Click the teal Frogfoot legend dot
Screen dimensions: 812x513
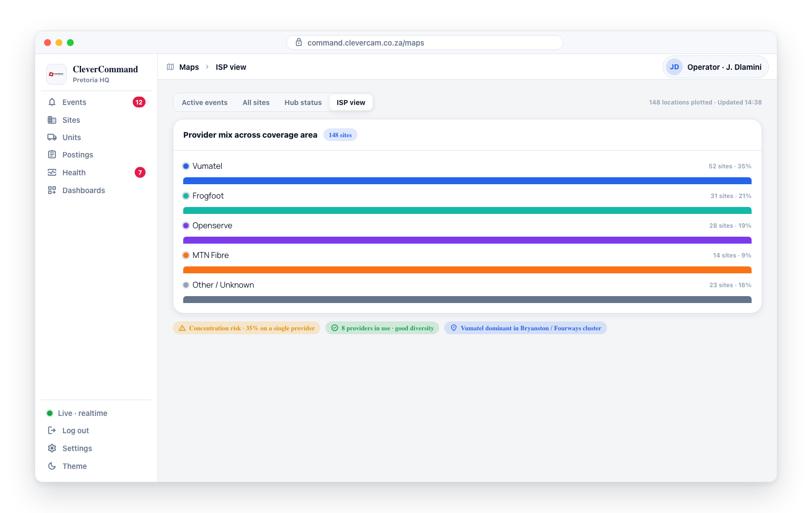[186, 196]
